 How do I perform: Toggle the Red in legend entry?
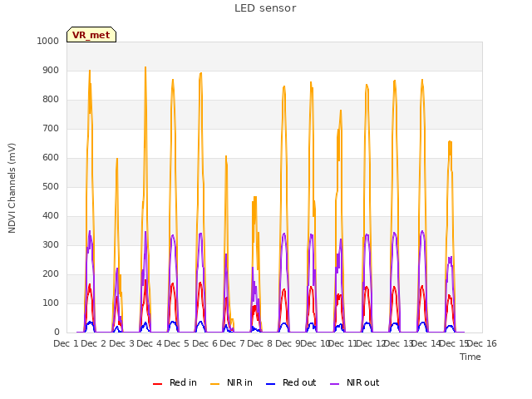175,382
